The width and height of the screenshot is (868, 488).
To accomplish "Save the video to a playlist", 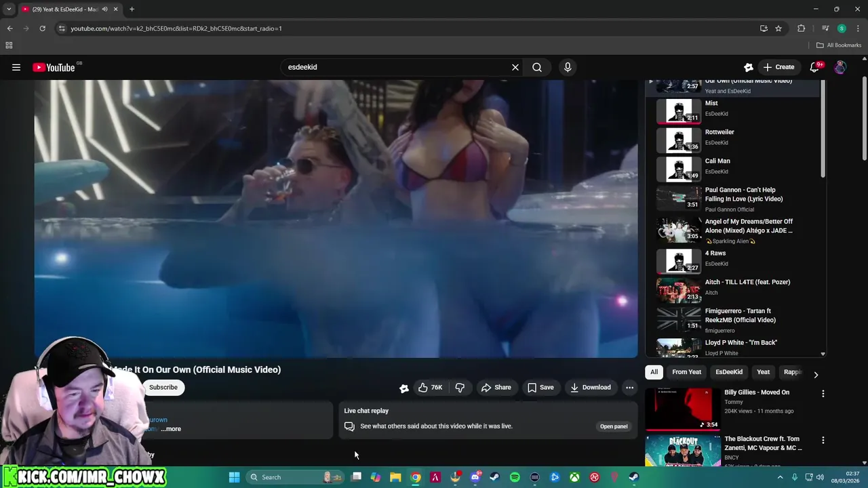I will pyautogui.click(x=540, y=388).
